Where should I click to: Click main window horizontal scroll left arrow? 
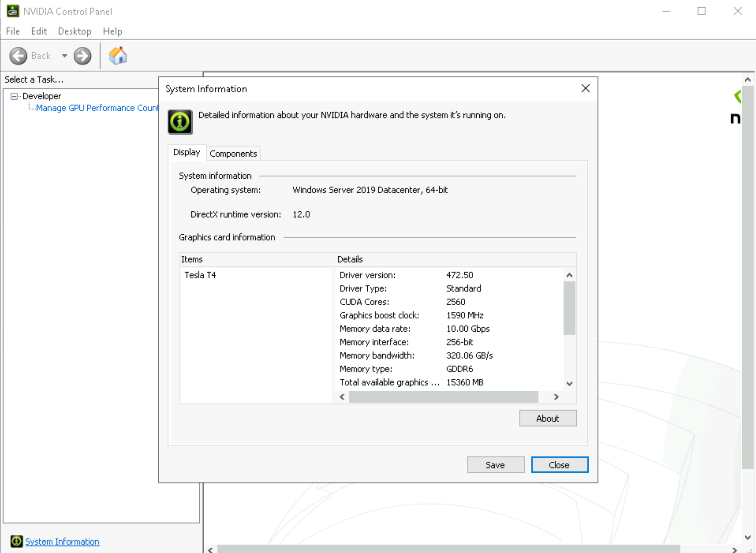[210, 550]
